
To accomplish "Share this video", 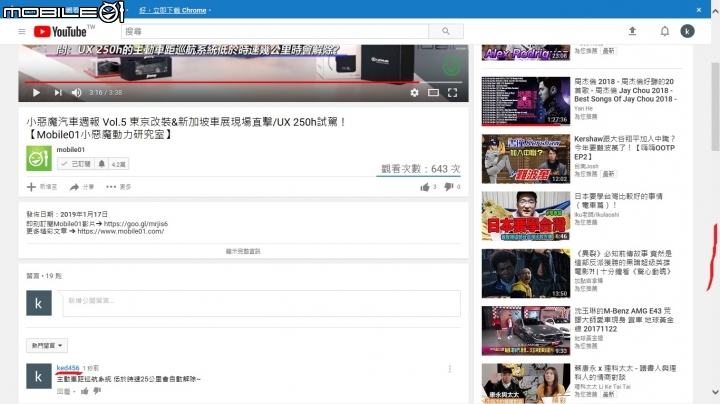I will coord(82,187).
